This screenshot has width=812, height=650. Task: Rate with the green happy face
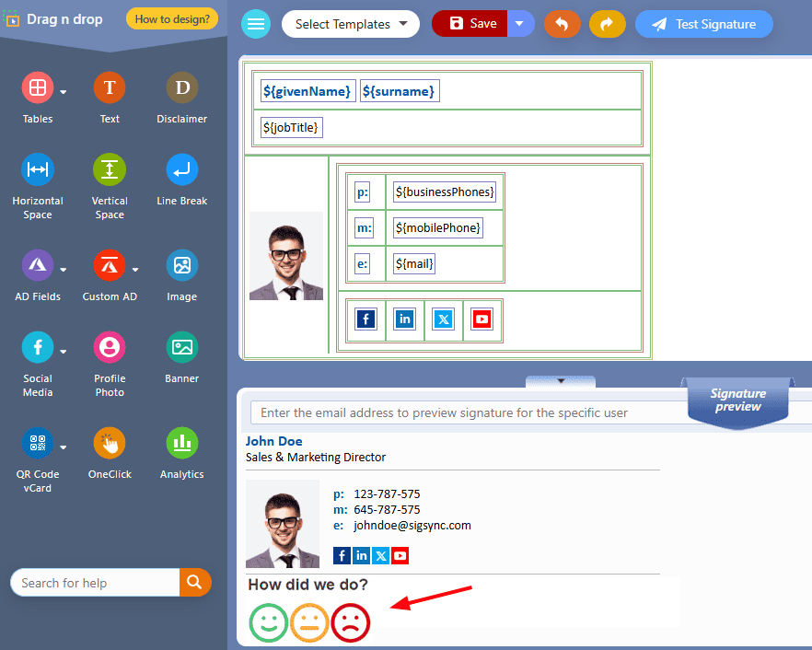[x=268, y=622]
